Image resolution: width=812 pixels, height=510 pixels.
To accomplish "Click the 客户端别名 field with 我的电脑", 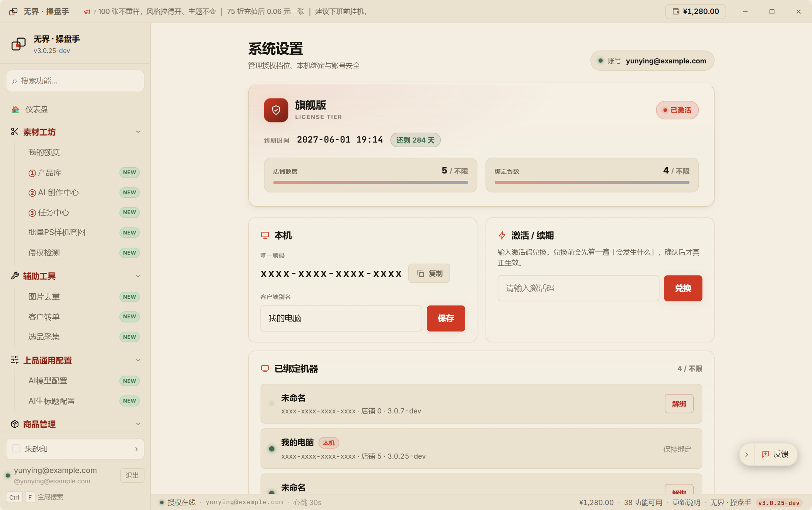I will point(341,318).
